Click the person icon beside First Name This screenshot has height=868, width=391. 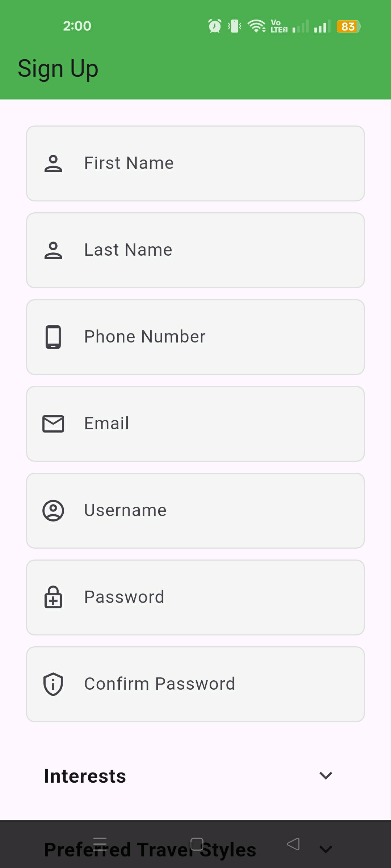coord(53,163)
